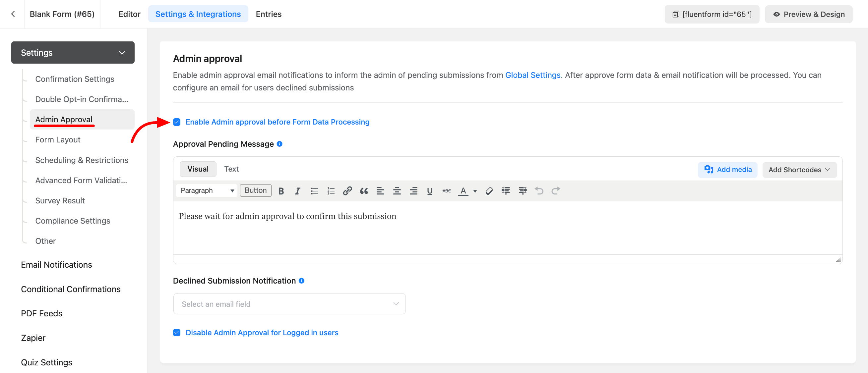Uncheck Enable Admin approval before Form Data Processing
Image resolution: width=868 pixels, height=373 pixels.
point(177,122)
